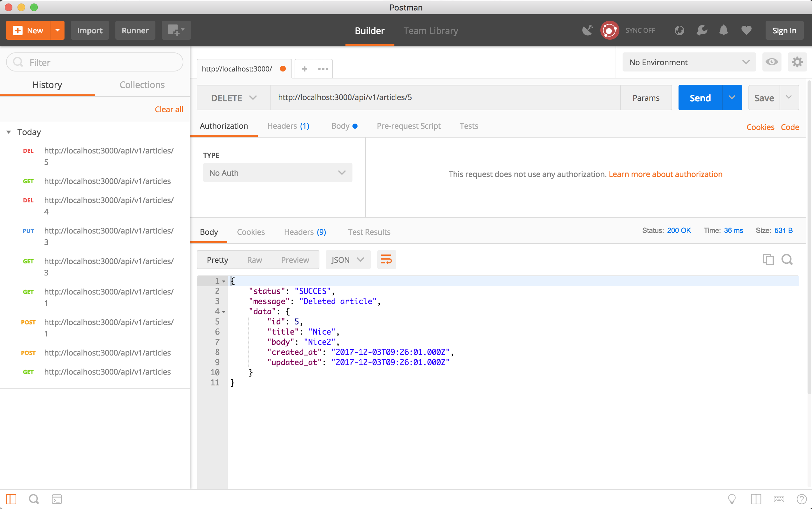
Task: Toggle sidebar visibility bottom-left icon
Action: (x=11, y=499)
